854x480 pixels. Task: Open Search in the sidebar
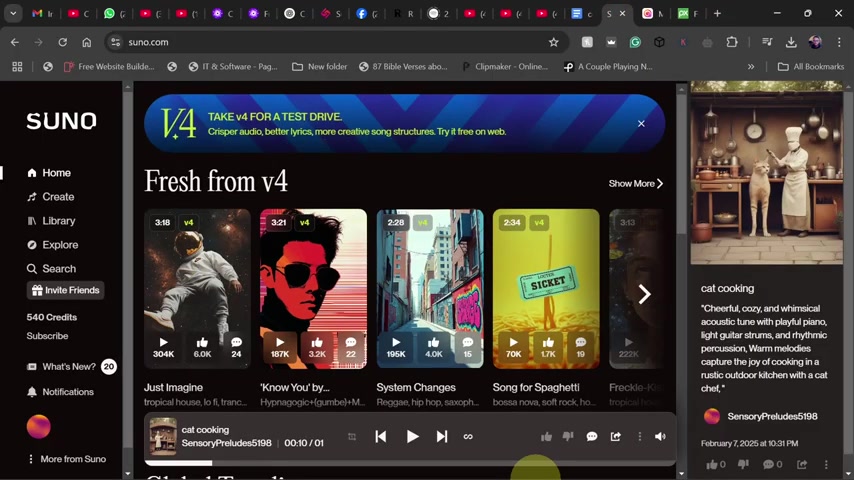pyautogui.click(x=51, y=269)
